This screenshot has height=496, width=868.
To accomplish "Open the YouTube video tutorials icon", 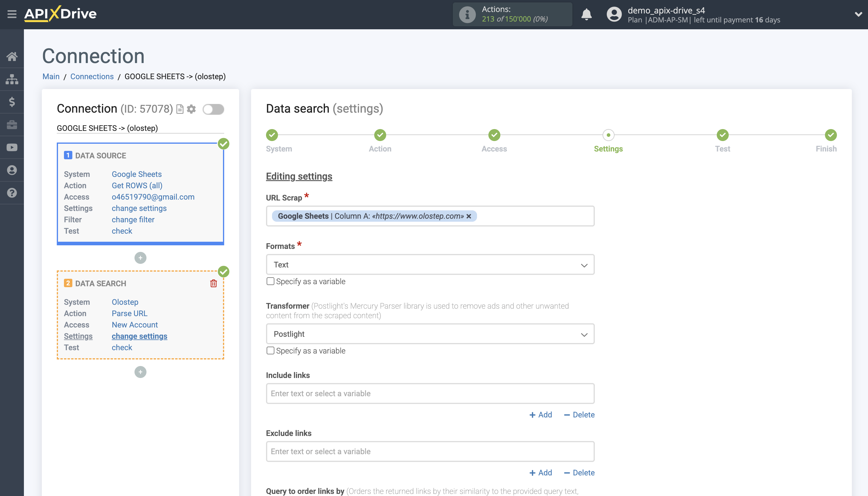I will (x=12, y=148).
